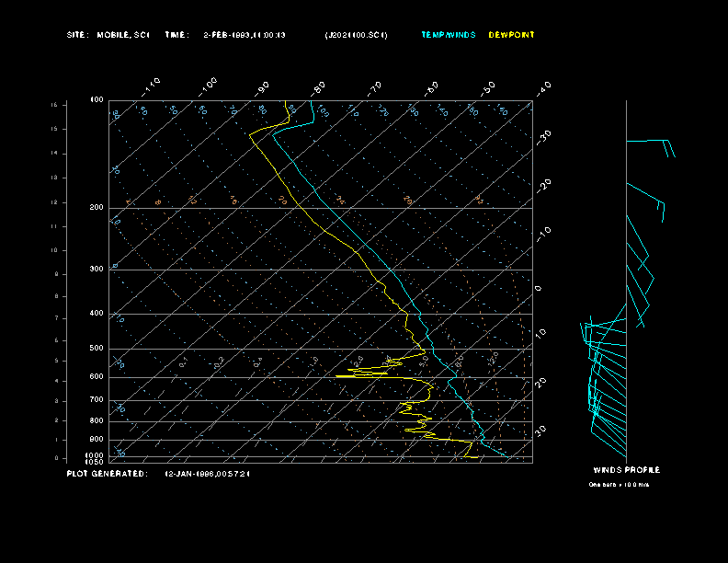Select the -40 isotherm label at top right
Image resolution: width=728 pixels, height=563 pixels.
pos(543,87)
